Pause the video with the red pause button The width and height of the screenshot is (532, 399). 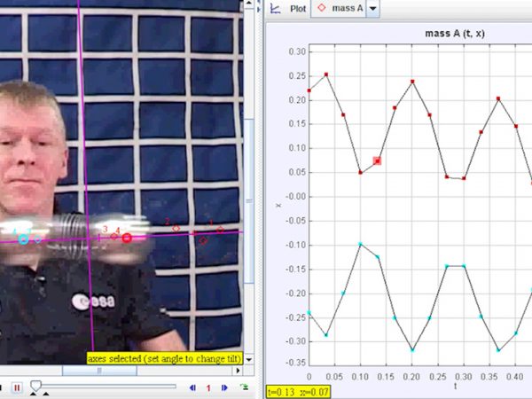17,387
